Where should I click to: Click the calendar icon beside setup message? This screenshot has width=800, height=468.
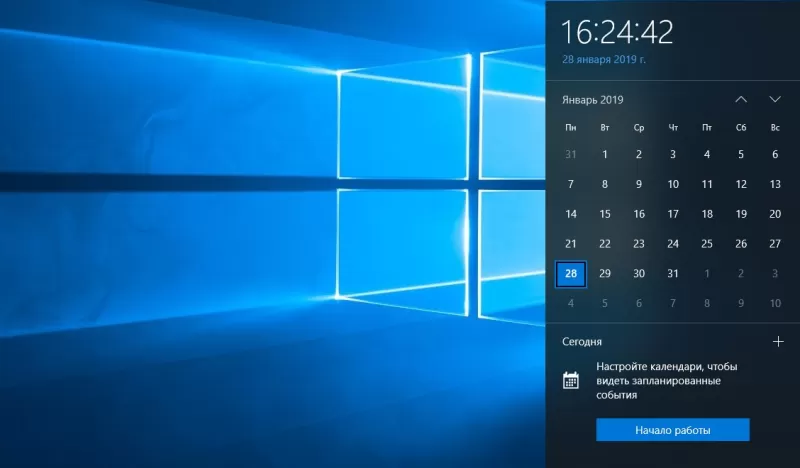tap(571, 380)
